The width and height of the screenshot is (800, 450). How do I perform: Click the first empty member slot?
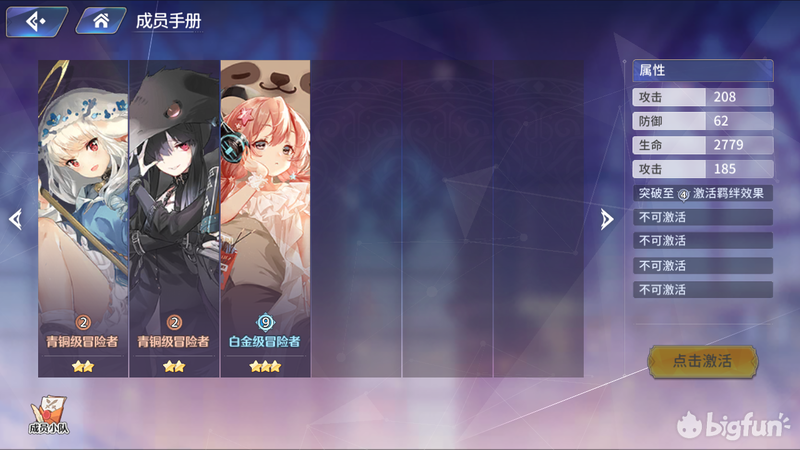(356, 218)
